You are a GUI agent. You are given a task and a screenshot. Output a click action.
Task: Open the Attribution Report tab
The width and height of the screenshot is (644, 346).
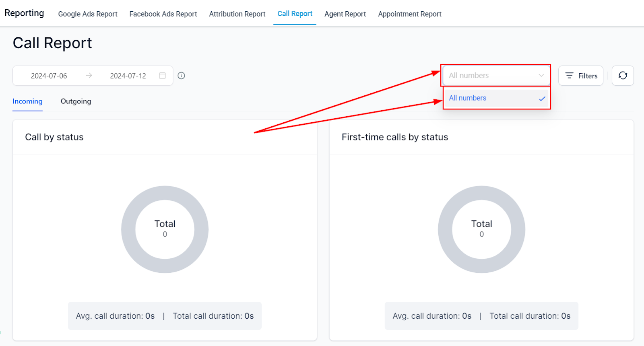click(x=237, y=14)
